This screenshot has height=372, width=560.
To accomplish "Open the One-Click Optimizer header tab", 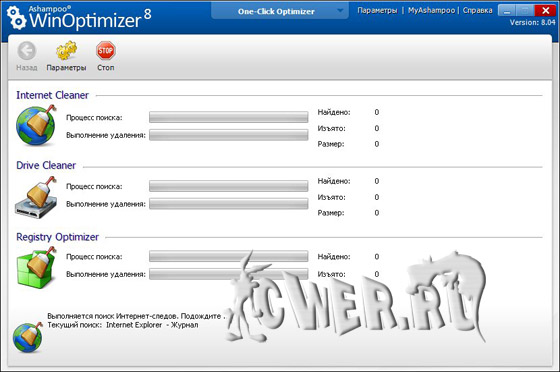I will click(x=280, y=11).
